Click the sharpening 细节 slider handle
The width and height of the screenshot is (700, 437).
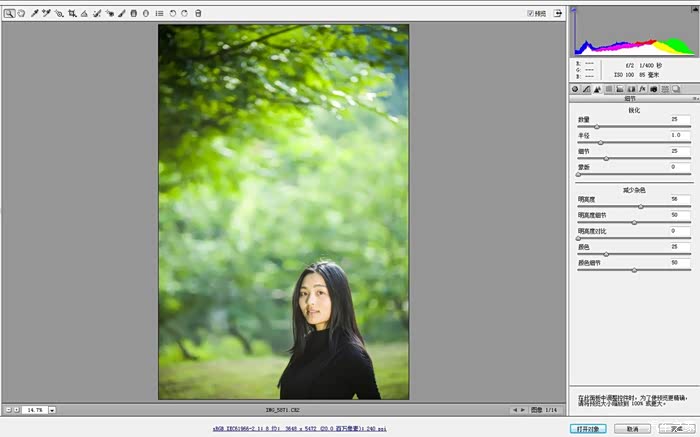(x=606, y=158)
